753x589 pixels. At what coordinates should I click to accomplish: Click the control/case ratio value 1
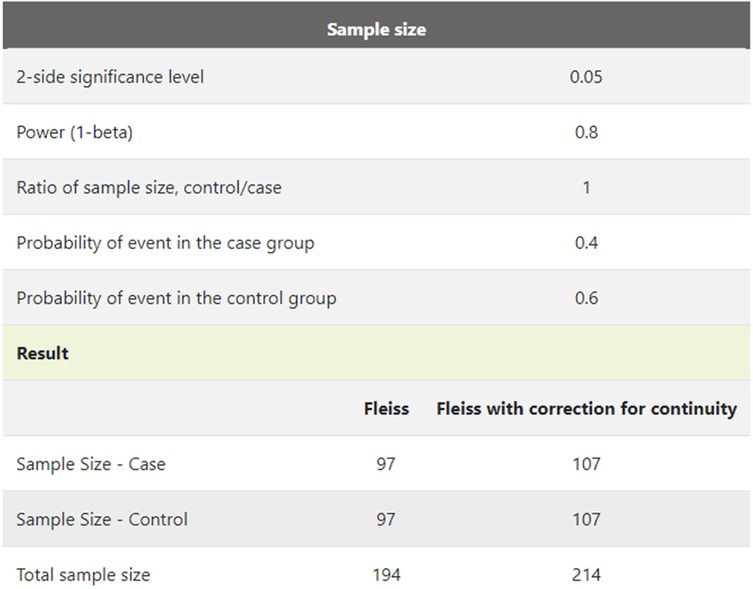[x=586, y=187]
